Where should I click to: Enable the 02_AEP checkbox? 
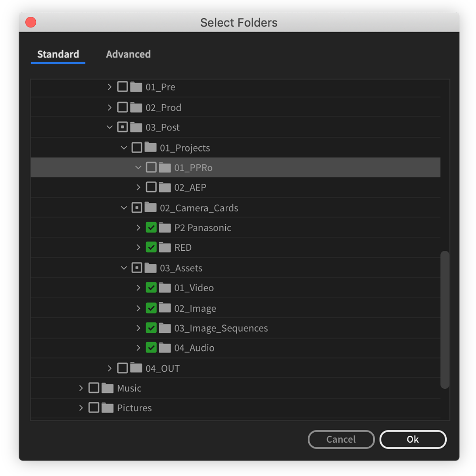point(151,187)
